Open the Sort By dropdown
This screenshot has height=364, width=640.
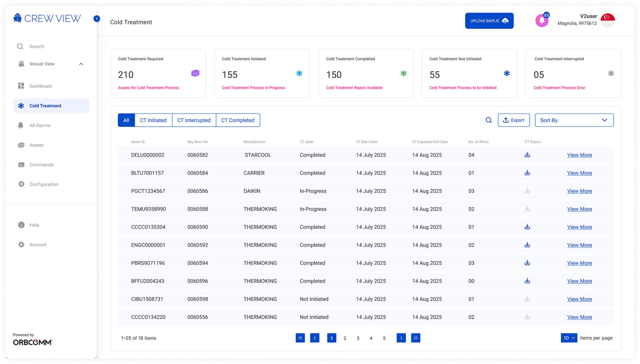[x=574, y=120]
